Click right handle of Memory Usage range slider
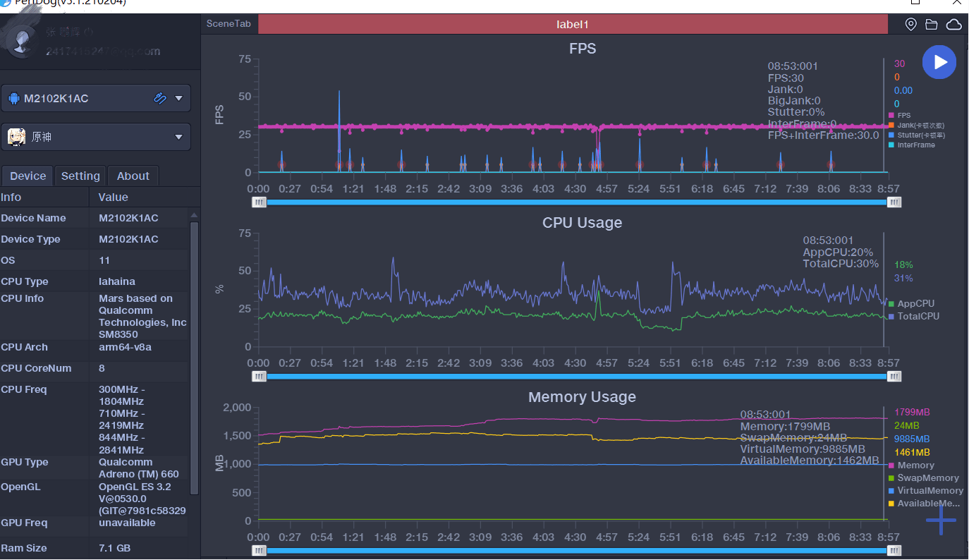The image size is (969, 560). tap(894, 550)
